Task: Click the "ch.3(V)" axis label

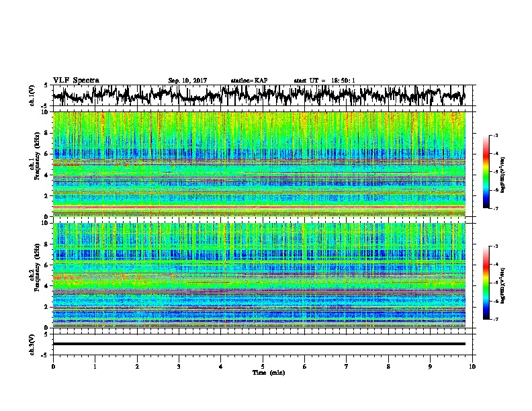Action: click(32, 345)
